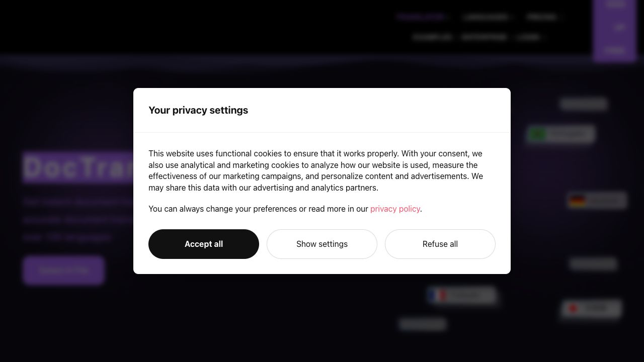Click the blurred purple button under the hero text
This screenshot has height=362, width=644.
point(63,270)
